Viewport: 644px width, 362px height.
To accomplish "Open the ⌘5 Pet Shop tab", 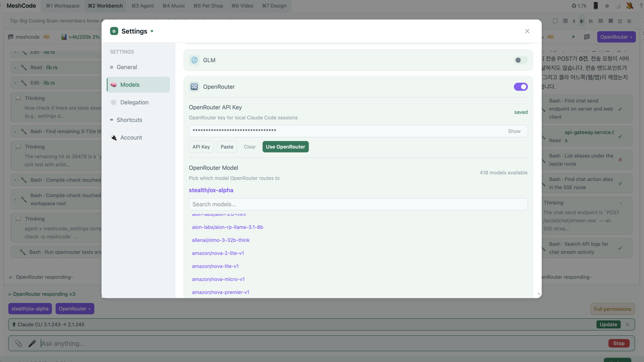I will click(x=208, y=6).
